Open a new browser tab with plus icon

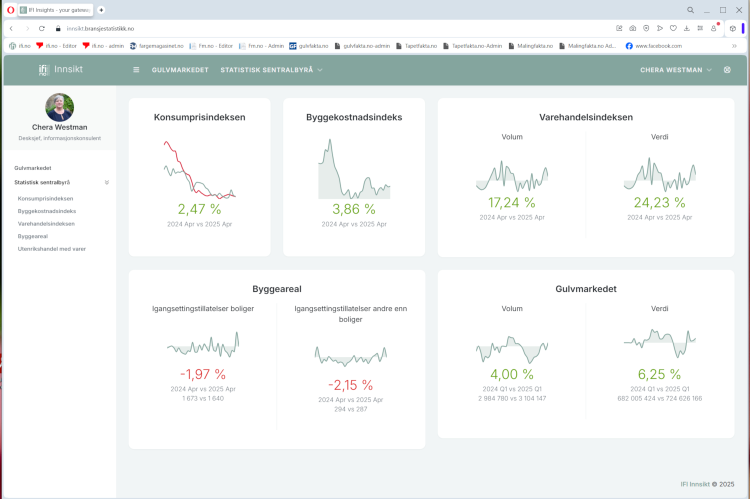coord(101,9)
